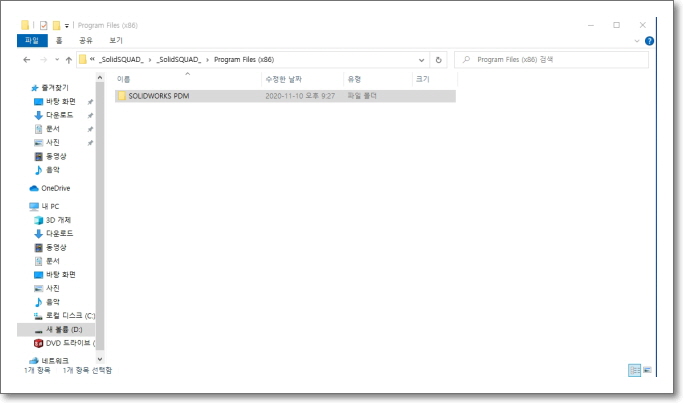
Task: Open the 파일 ribbon tab
Action: point(32,41)
